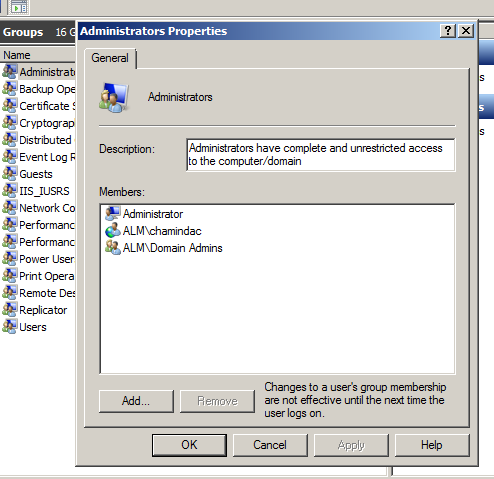The image size is (494, 479).
Task: Click the ALM\chamindac member user icon
Action: click(113, 231)
